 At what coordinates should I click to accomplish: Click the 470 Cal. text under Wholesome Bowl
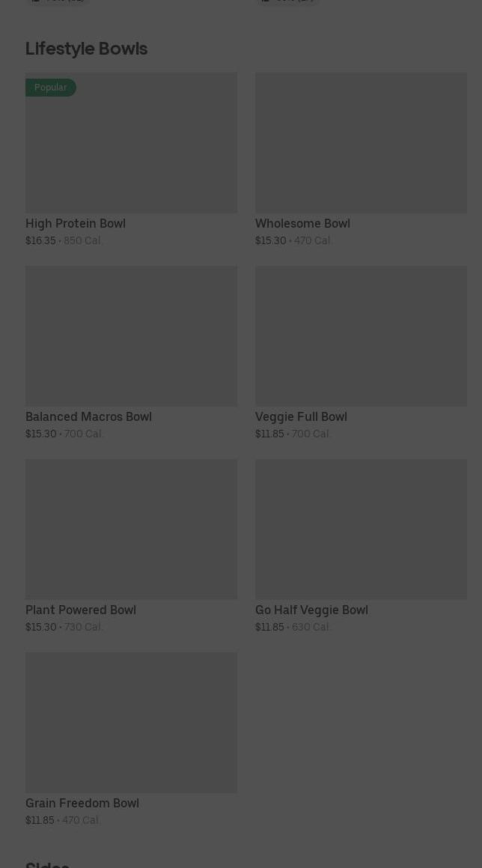point(313,240)
